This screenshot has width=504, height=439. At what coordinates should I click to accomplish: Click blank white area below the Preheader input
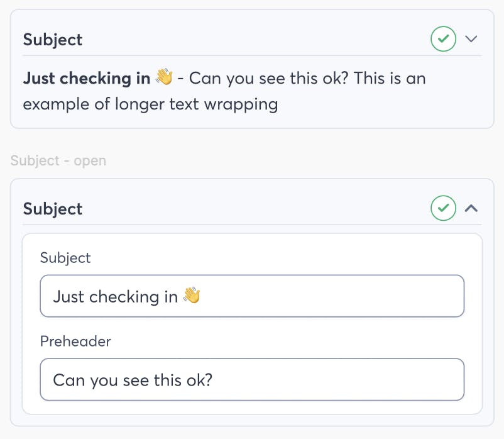(x=251, y=407)
